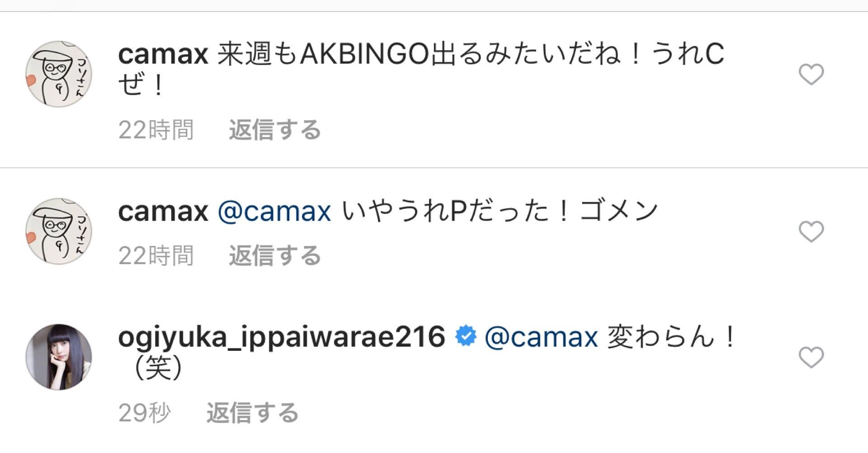Screen dimensions: 868x453
Task: Click 返信する under the ゴメン comment
Action: pos(275,256)
